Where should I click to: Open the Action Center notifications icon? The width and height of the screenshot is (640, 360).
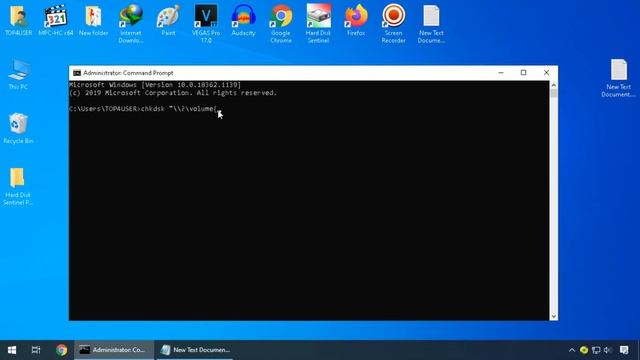(624, 350)
